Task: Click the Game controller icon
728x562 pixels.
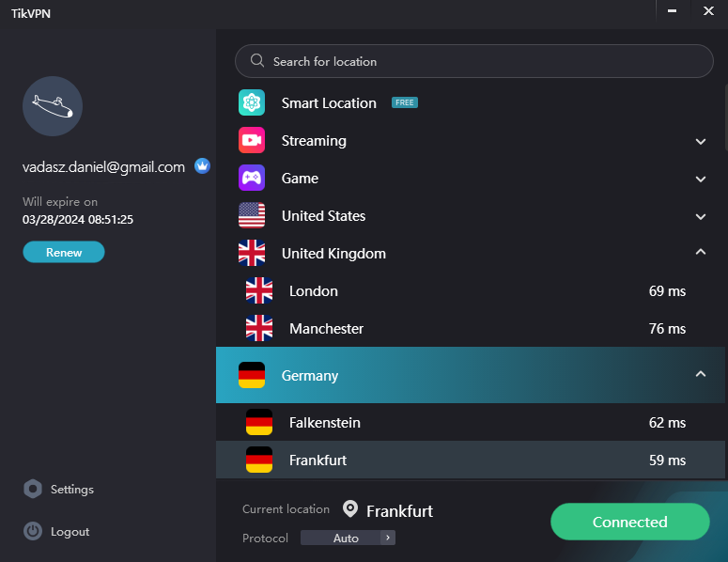Action: pos(252,179)
